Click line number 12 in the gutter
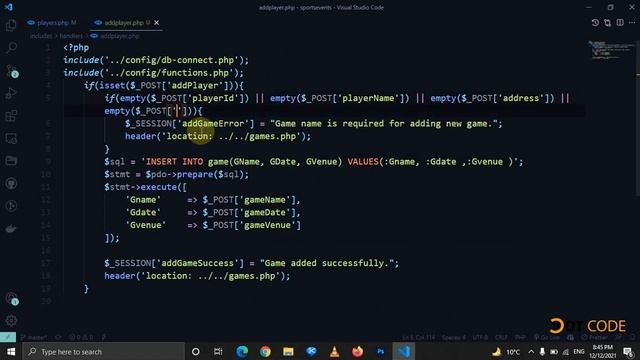Screen dimensions: 640x360 pyautogui.click(x=46, y=200)
